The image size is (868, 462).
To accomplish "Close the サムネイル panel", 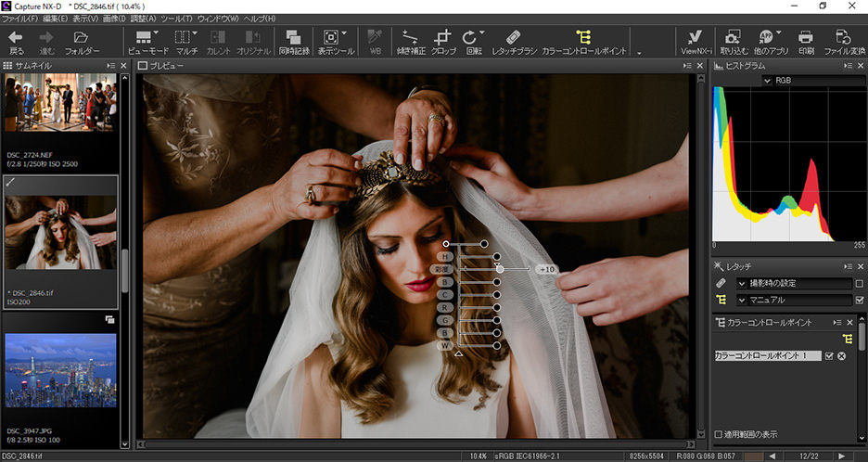I will tap(123, 65).
